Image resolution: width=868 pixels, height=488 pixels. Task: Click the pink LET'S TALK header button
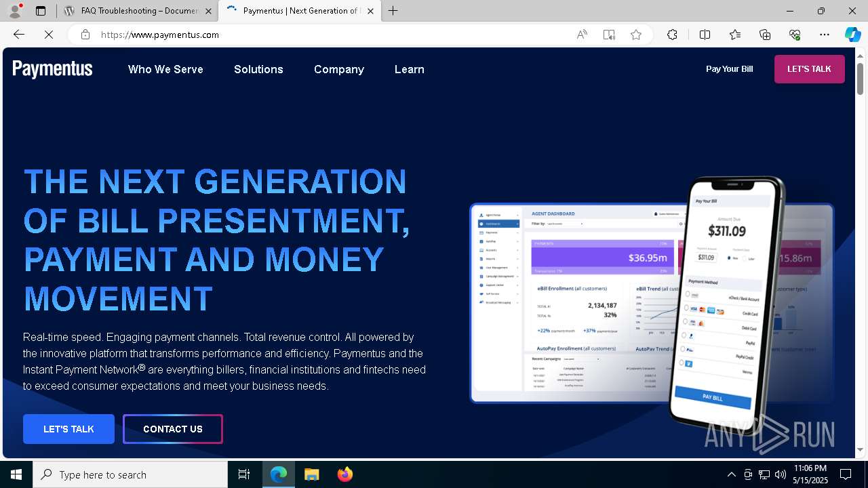click(x=809, y=69)
